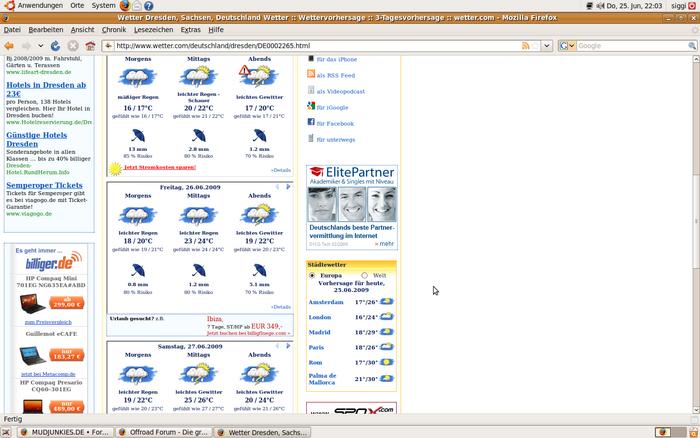Go back with the browser back arrow
The image size is (700, 438).
pos(9,46)
